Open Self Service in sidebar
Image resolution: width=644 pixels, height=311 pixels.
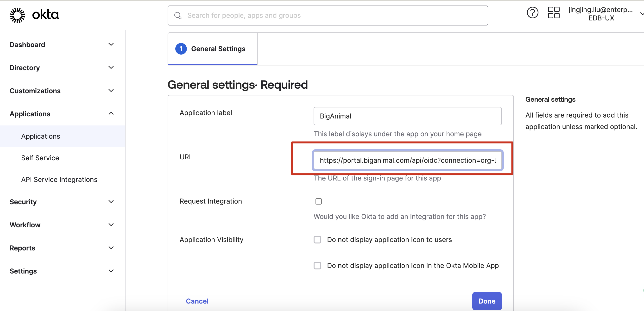[x=40, y=158]
